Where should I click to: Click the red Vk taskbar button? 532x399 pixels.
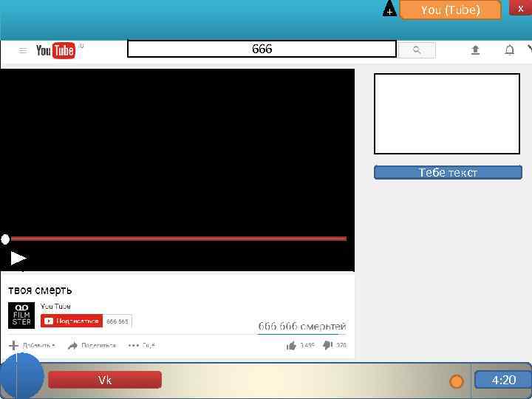point(105,380)
